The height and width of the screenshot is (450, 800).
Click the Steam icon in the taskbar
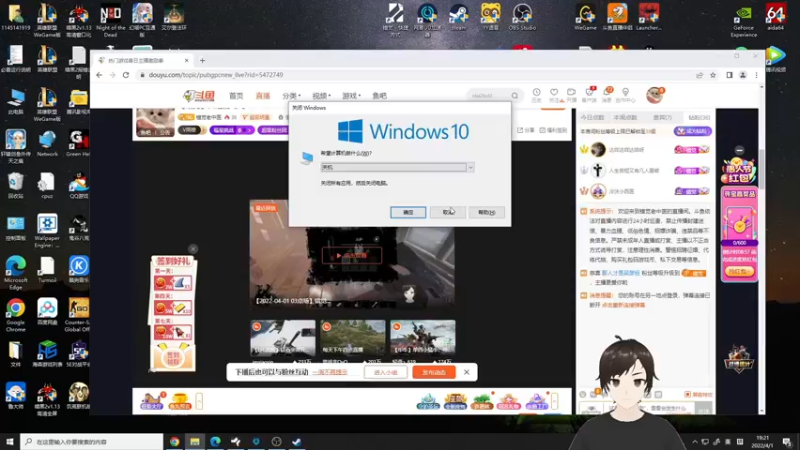click(297, 442)
